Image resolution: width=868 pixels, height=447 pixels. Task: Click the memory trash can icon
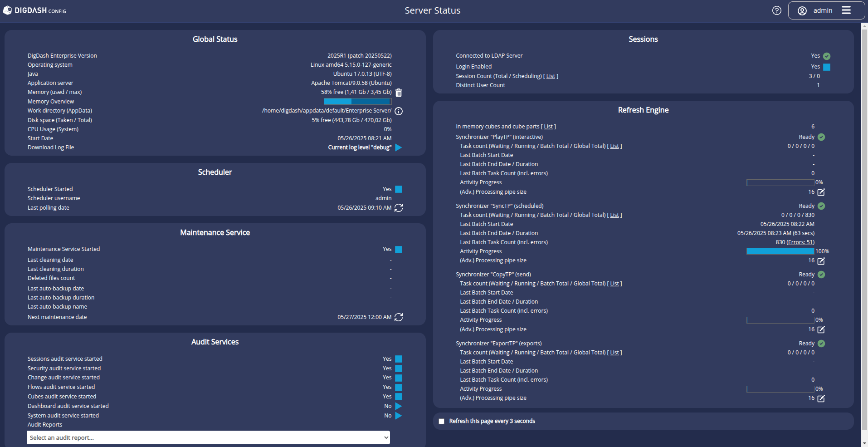tap(399, 93)
